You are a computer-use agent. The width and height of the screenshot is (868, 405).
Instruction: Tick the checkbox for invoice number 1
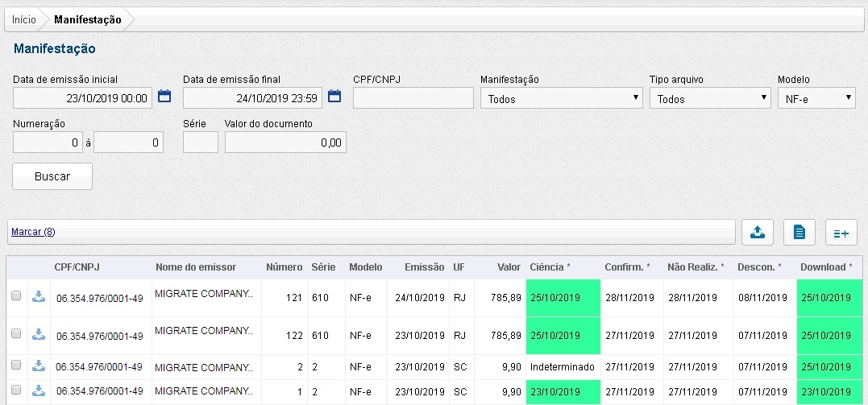[x=16, y=391]
